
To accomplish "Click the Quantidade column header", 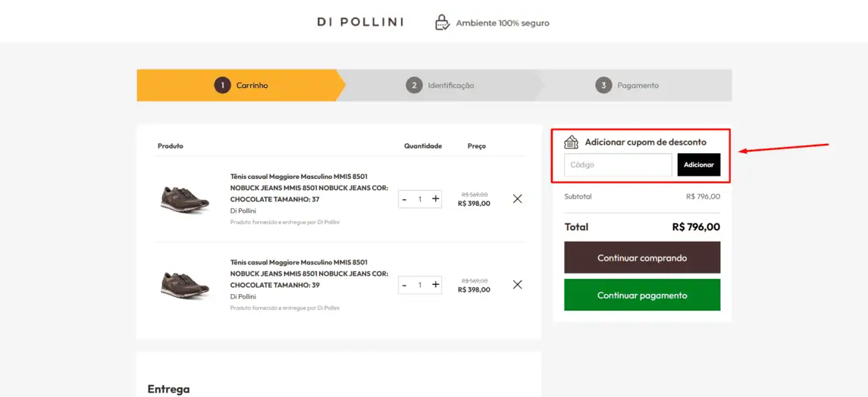I will 423,146.
